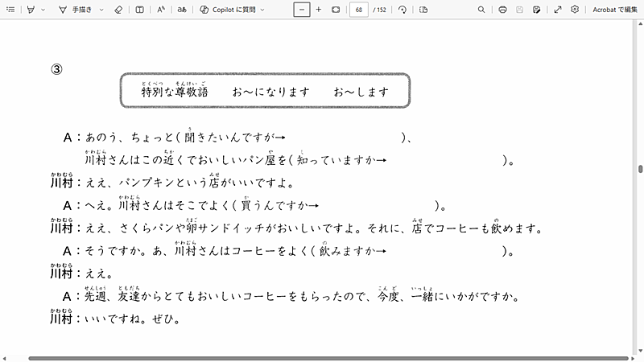Rotate the document page

click(x=402, y=10)
